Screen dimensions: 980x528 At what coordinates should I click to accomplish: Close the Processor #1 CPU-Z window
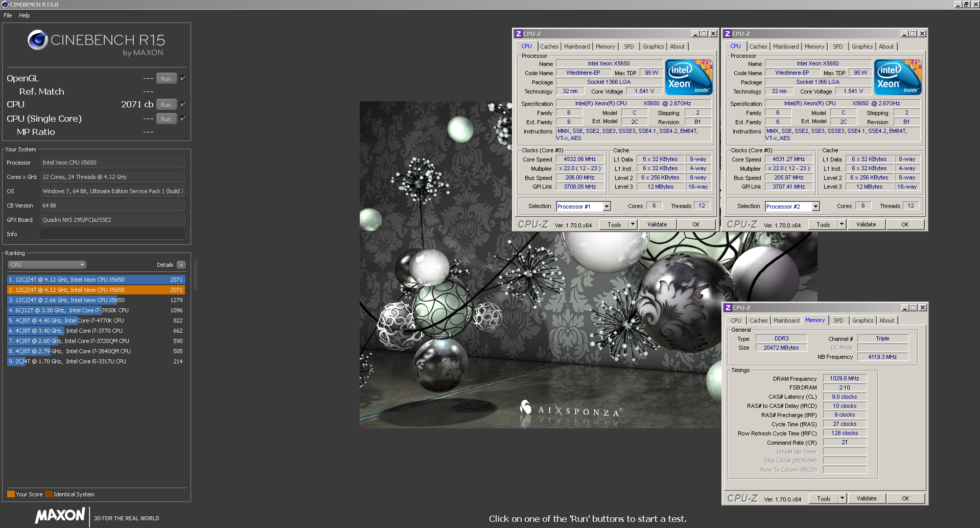click(x=713, y=34)
